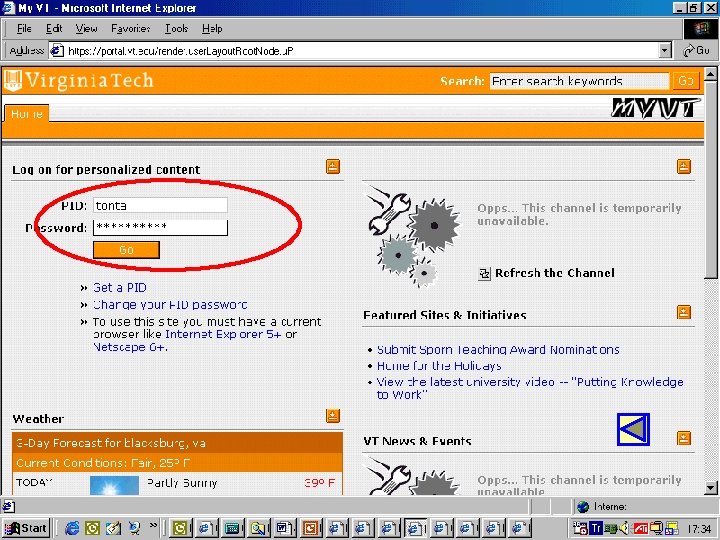Click the ATI tray icon

pyautogui.click(x=641, y=529)
